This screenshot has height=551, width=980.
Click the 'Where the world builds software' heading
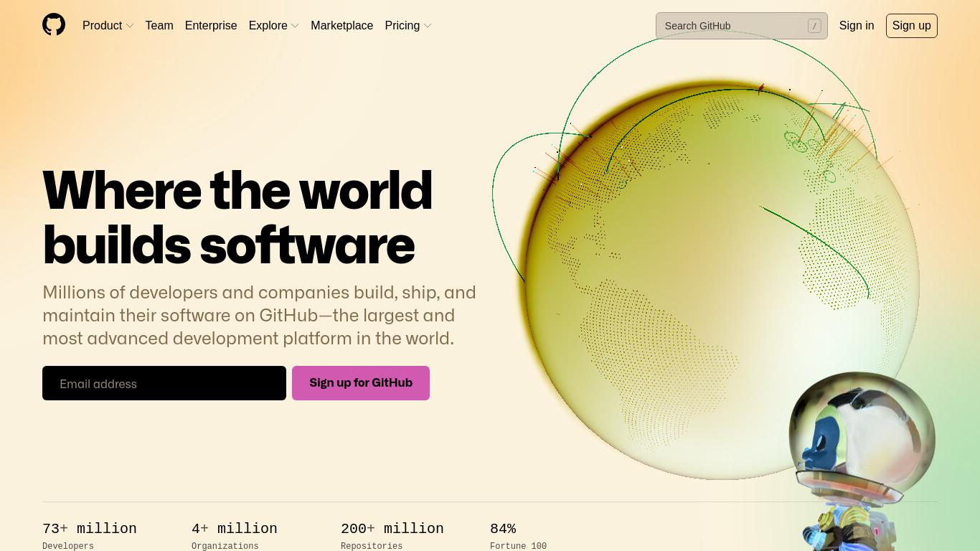click(x=237, y=217)
